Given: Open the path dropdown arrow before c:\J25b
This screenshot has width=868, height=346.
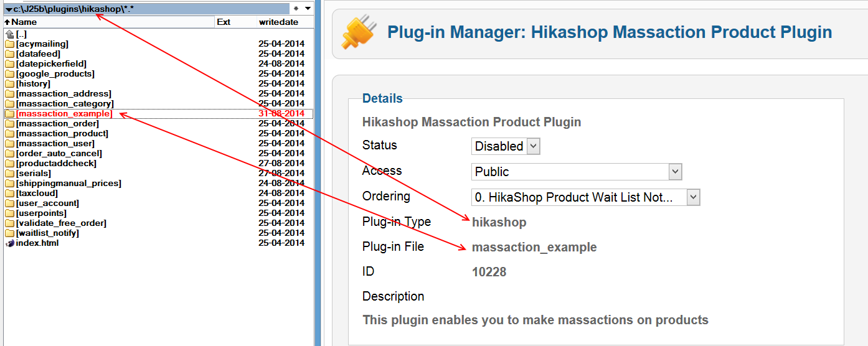Looking at the screenshot, I should pyautogui.click(x=9, y=9).
